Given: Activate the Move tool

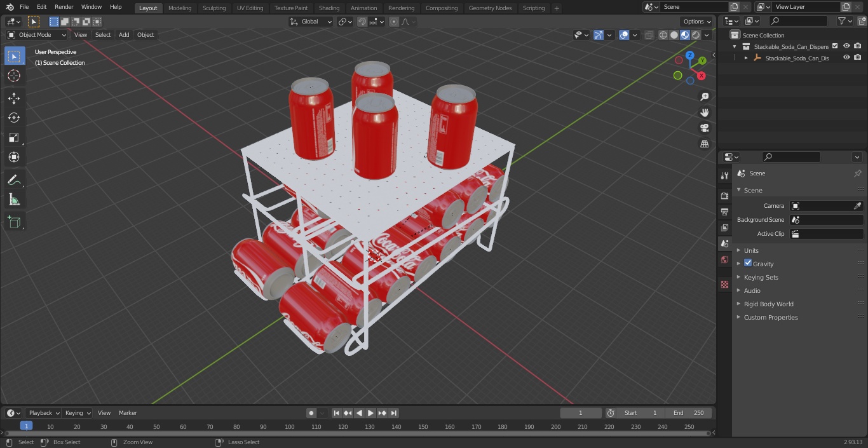Looking at the screenshot, I should point(14,98).
